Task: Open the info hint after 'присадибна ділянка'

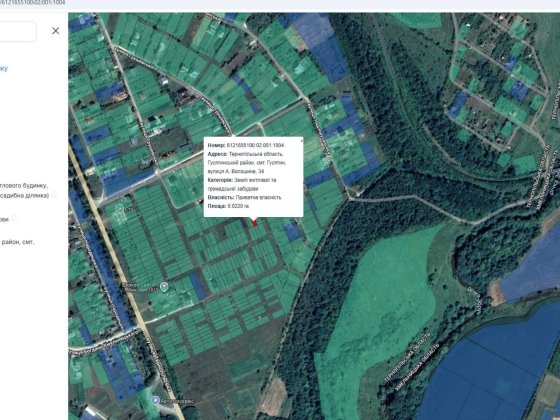Action: [x=54, y=195]
